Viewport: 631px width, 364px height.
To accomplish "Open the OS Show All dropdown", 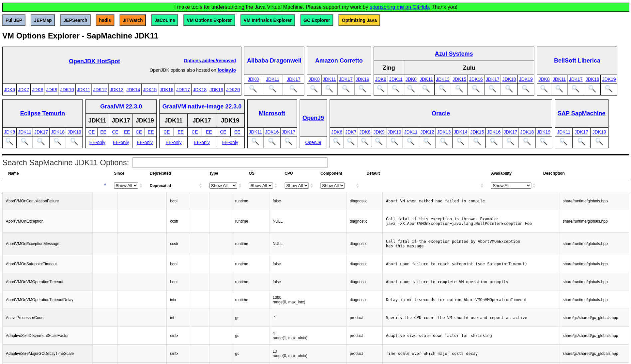I will point(261,186).
